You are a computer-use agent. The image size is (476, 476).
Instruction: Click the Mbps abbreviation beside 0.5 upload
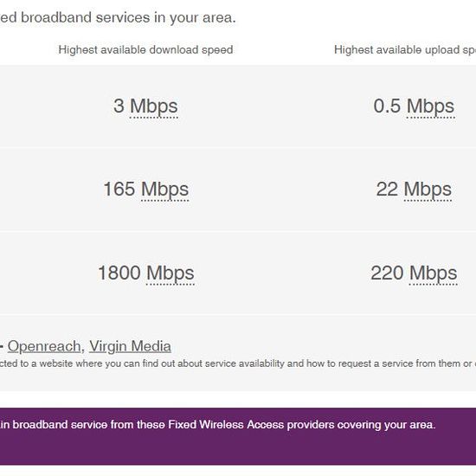pyautogui.click(x=430, y=106)
